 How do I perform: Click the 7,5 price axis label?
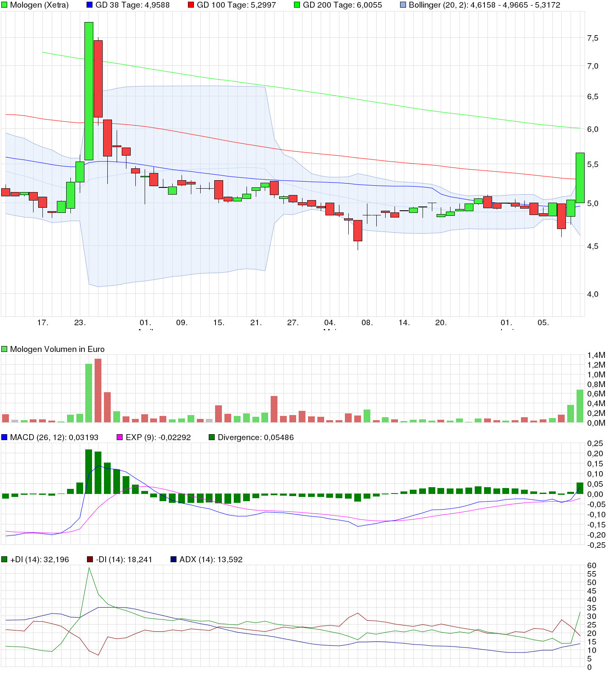[x=593, y=38]
